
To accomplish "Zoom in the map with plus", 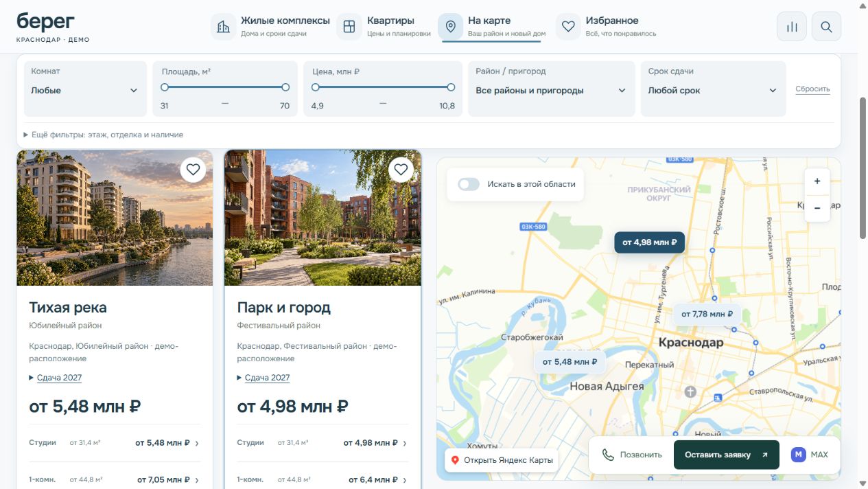I will pyautogui.click(x=817, y=182).
